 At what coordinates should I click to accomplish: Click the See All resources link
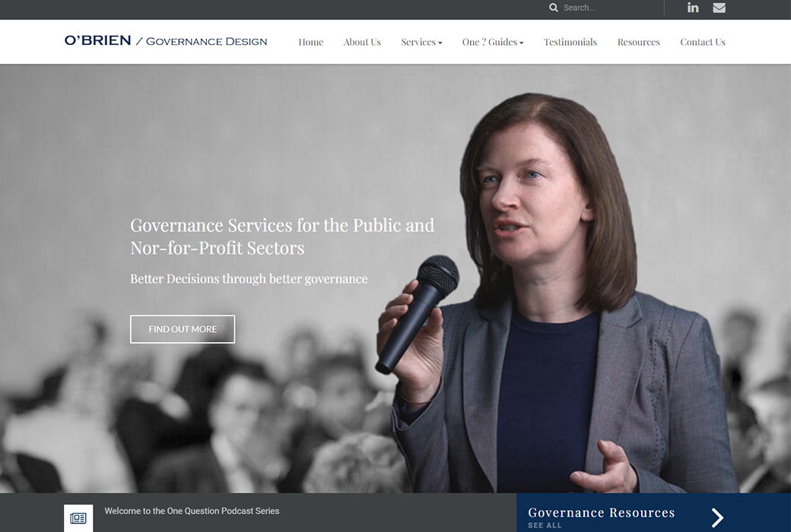click(545, 525)
